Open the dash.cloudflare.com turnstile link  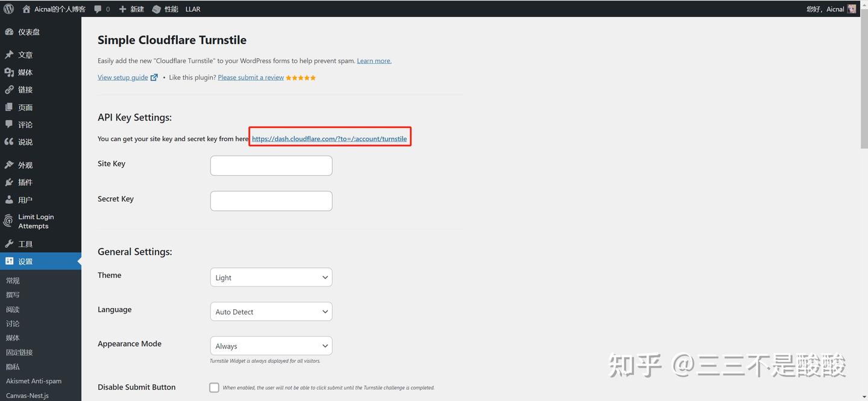(x=329, y=139)
